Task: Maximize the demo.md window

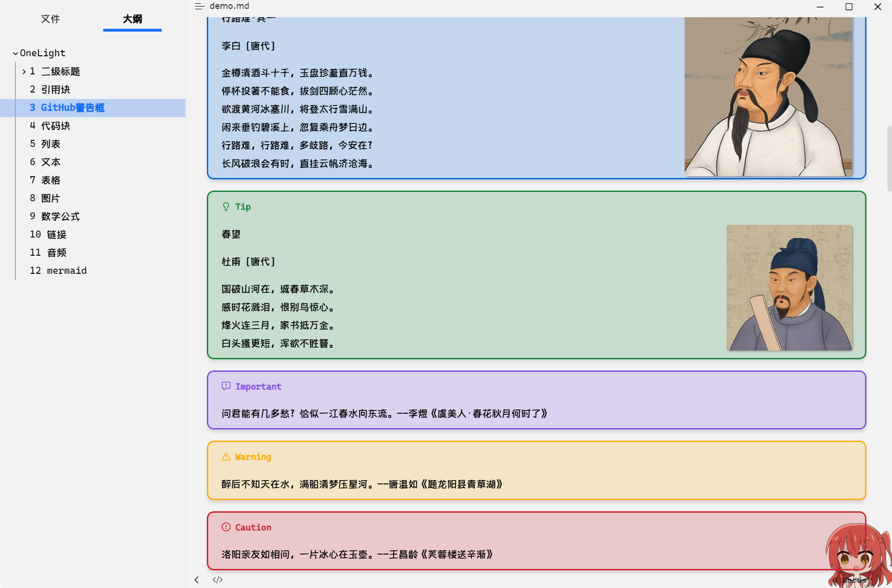Action: coord(849,7)
